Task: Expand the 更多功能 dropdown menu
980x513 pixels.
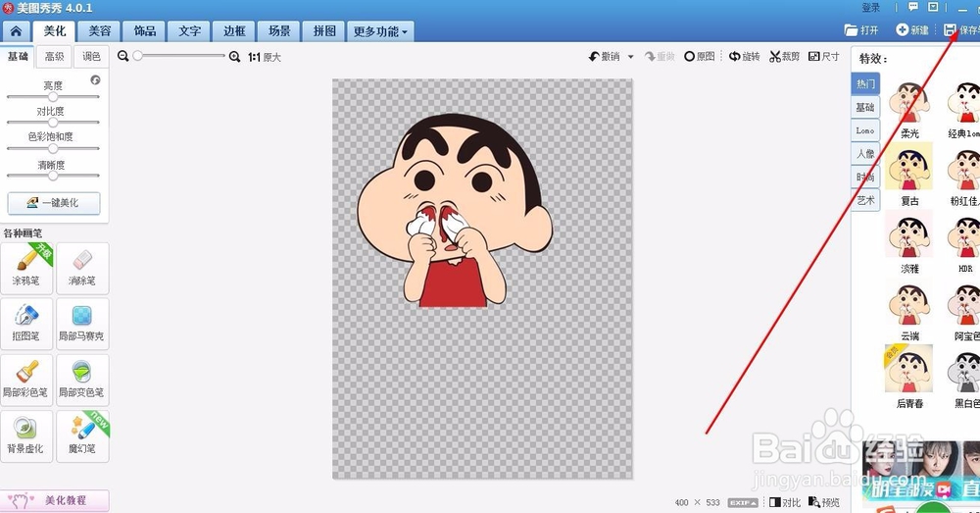Action: [380, 31]
